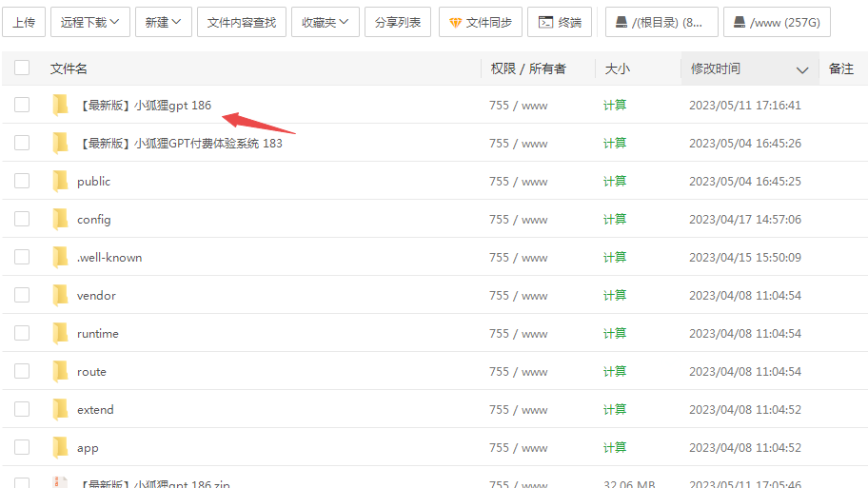Check the box for the public folder

click(22, 181)
